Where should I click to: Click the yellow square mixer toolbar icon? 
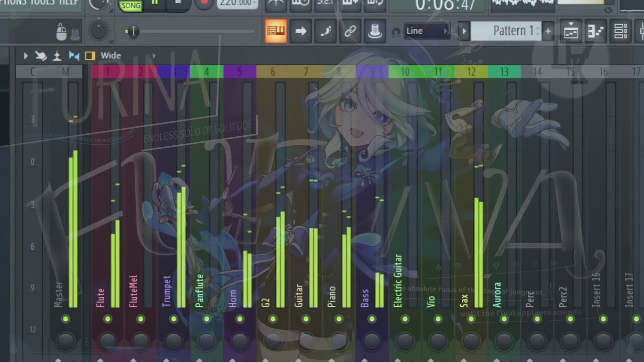[x=90, y=56]
